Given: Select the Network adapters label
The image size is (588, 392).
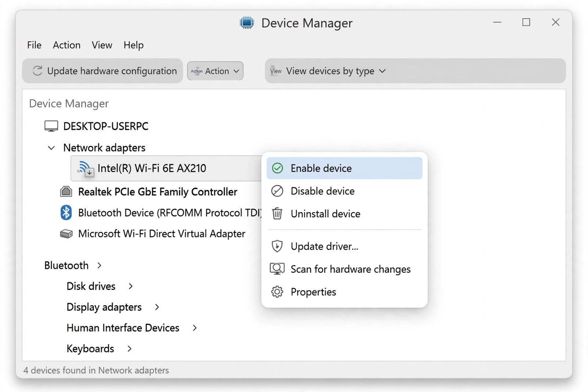Looking at the screenshot, I should coord(104,148).
